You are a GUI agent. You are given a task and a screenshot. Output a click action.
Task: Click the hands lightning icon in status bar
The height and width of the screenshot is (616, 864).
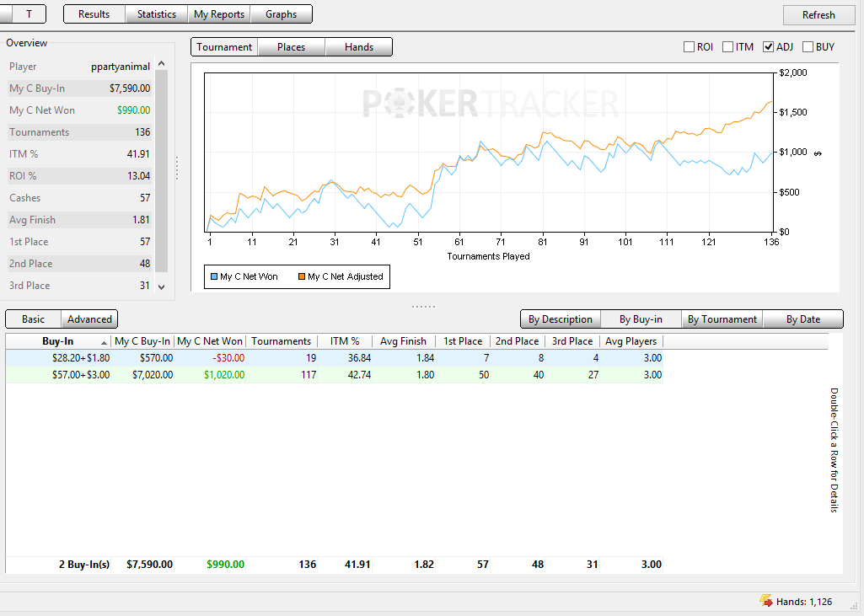tap(766, 601)
